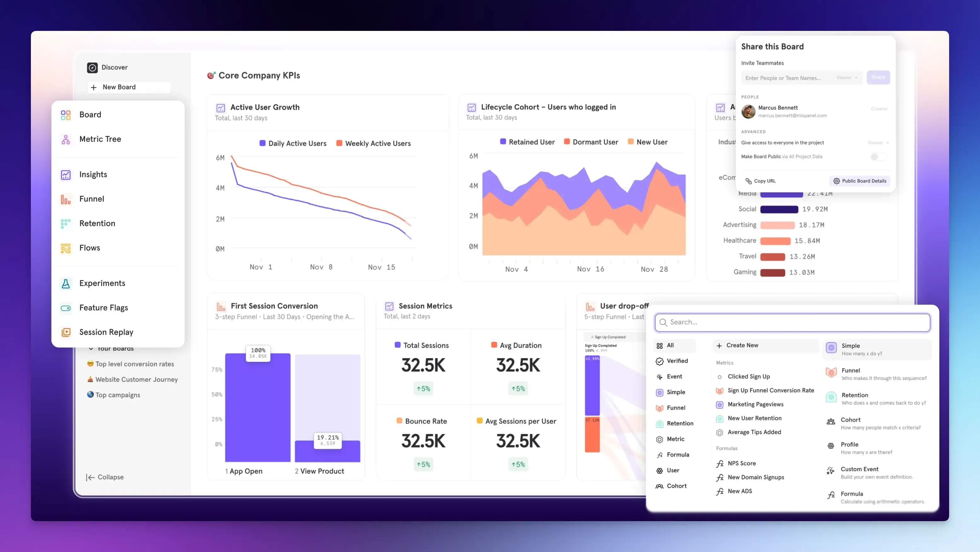980x552 pixels.
Task: Copy the board URL
Action: (760, 181)
